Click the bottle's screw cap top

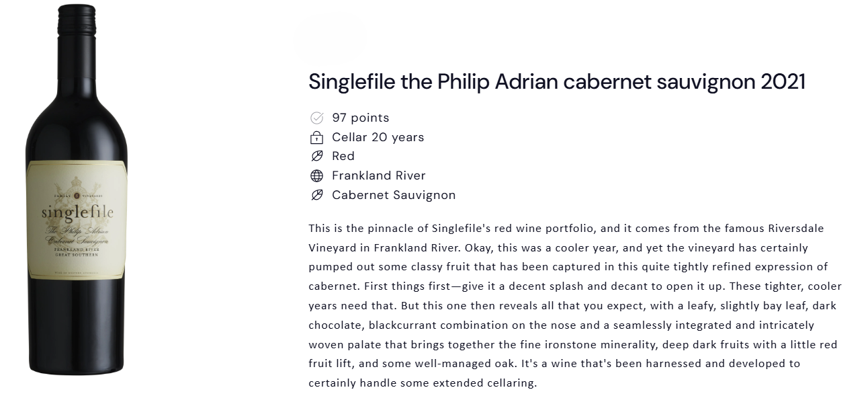click(x=76, y=20)
